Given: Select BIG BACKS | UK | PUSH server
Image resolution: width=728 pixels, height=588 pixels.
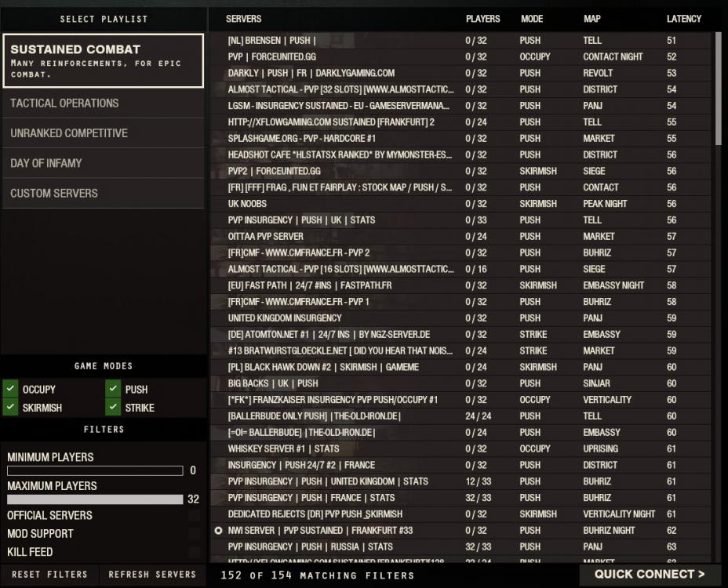Looking at the screenshot, I should tap(461, 383).
